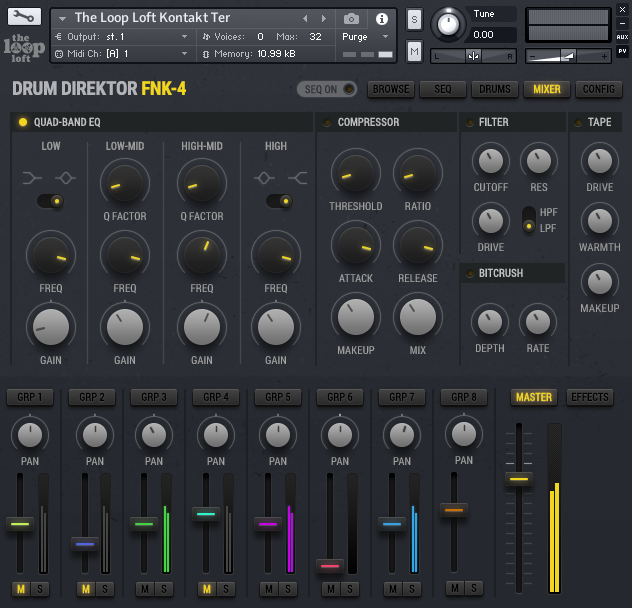Switch to the DRUMS tab
This screenshot has width=632, height=608.
494,89
